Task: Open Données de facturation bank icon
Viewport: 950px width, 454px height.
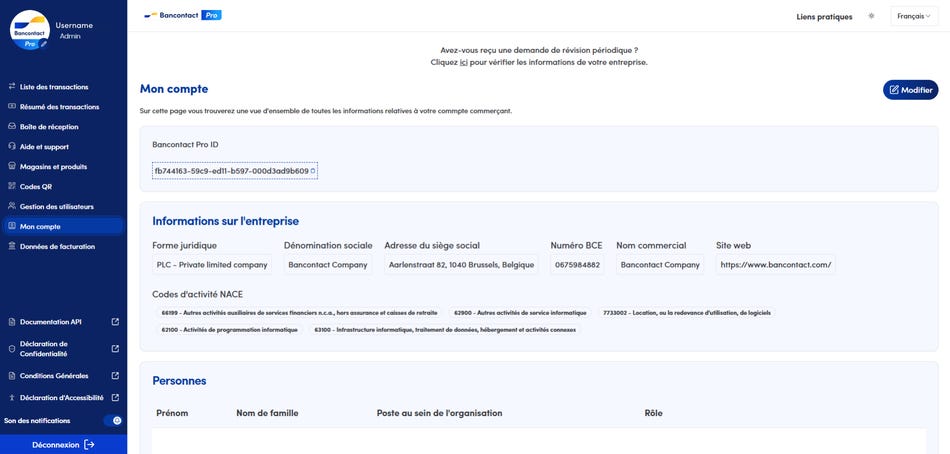Action: (12, 247)
